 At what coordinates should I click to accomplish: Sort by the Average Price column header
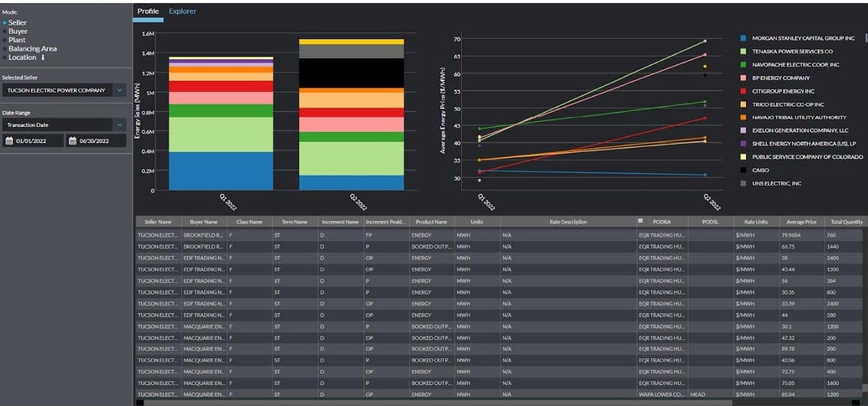pos(800,221)
